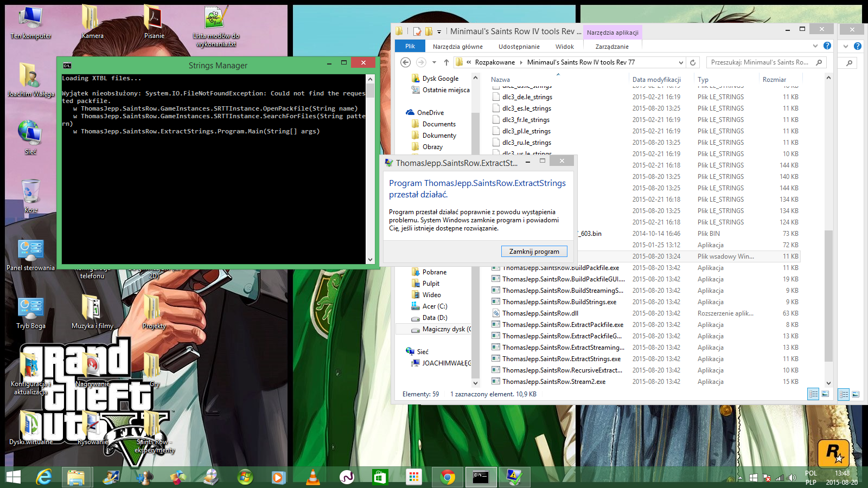Open Windows Store from taskbar

pyautogui.click(x=380, y=477)
